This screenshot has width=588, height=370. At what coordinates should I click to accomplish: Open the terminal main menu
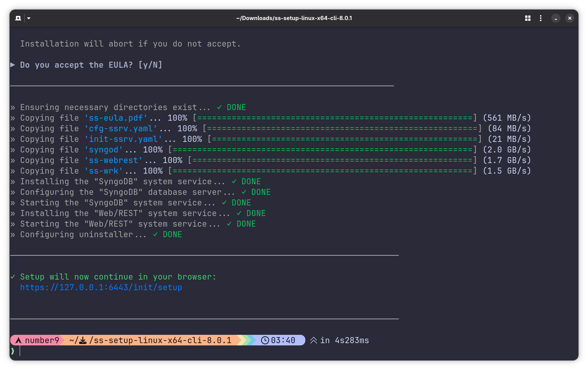tap(541, 18)
